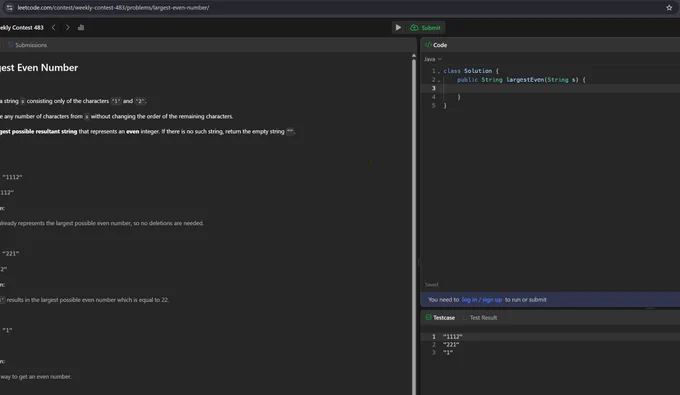Click the Weekly Contest 483 title

(x=22, y=27)
